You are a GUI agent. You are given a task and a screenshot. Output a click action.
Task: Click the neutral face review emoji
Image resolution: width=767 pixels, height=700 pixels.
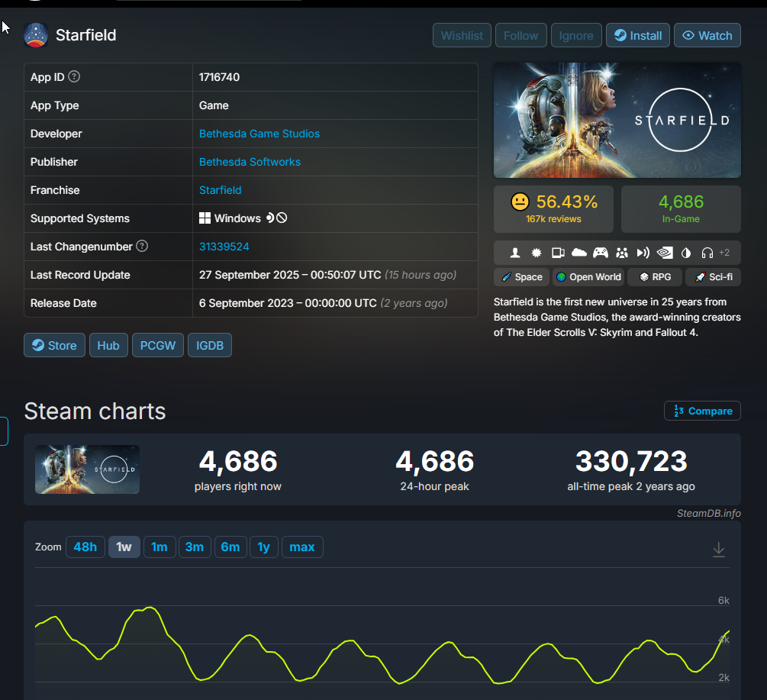point(520,202)
